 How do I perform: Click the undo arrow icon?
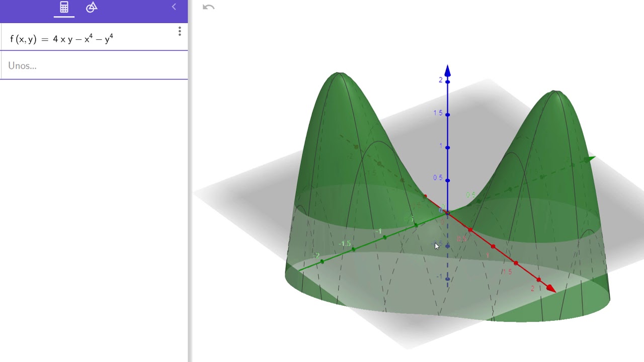pos(208,7)
